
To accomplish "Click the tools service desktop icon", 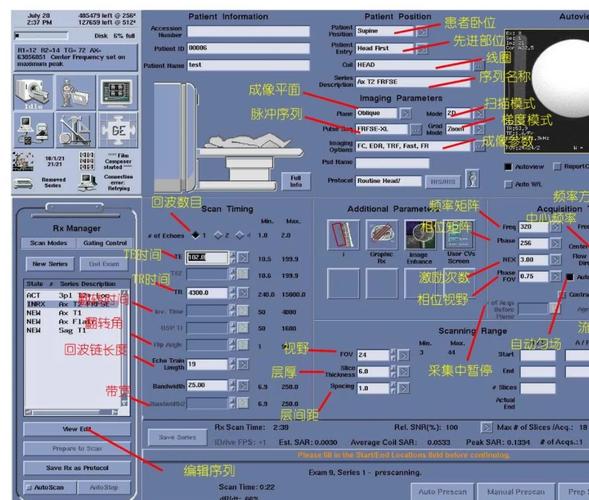I will [x=76, y=130].
